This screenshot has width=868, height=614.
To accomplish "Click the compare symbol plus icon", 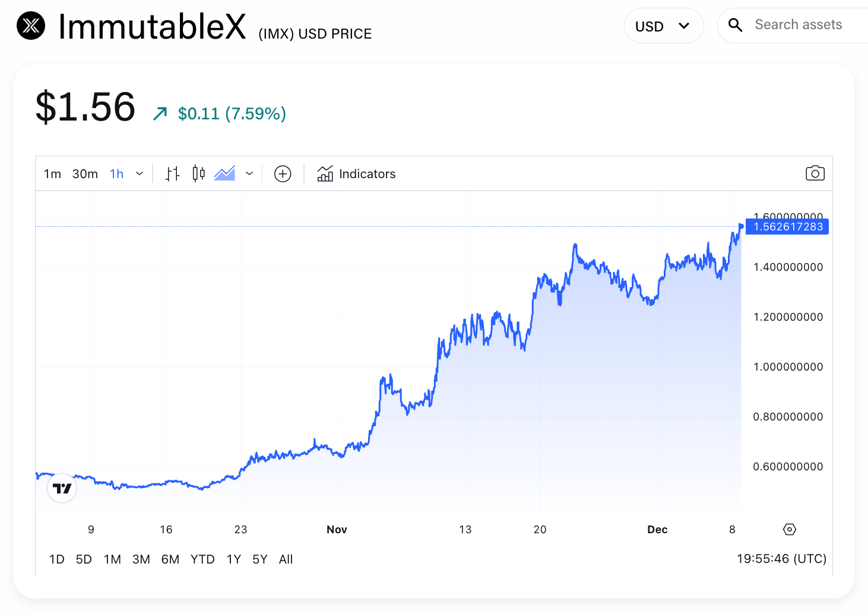I will tap(283, 173).
